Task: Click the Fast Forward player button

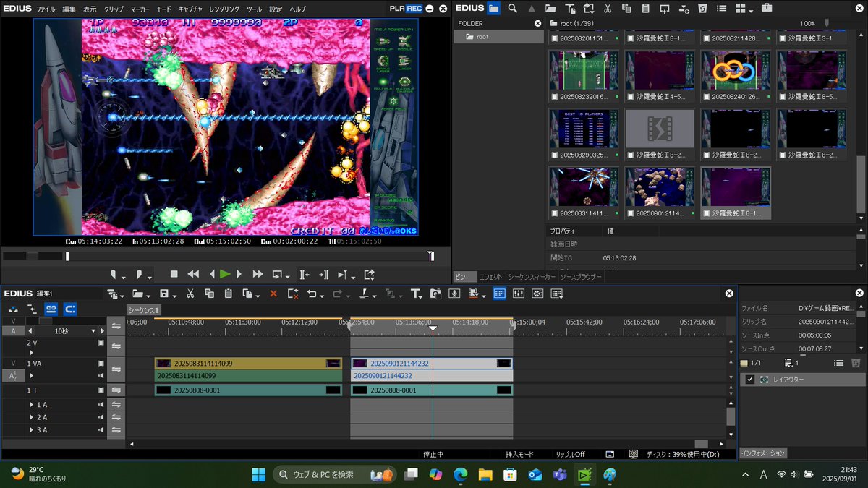Action: pos(258,275)
